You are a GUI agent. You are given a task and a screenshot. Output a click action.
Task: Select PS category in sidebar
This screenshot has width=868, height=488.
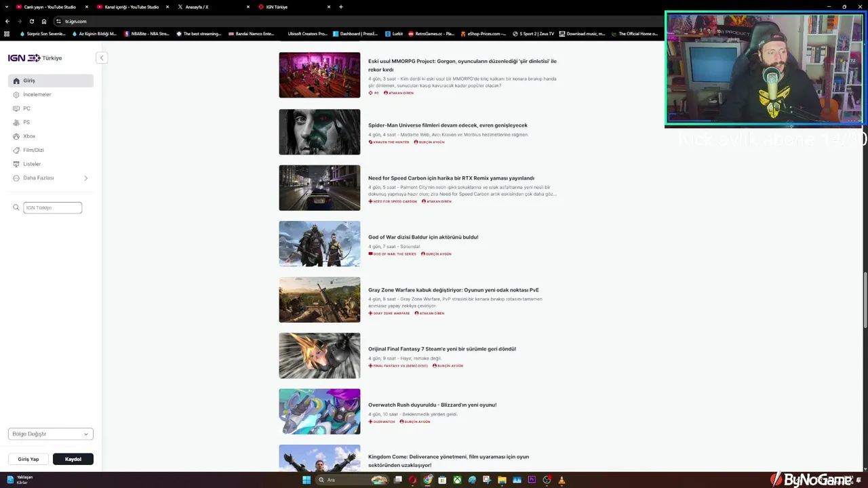51,122
